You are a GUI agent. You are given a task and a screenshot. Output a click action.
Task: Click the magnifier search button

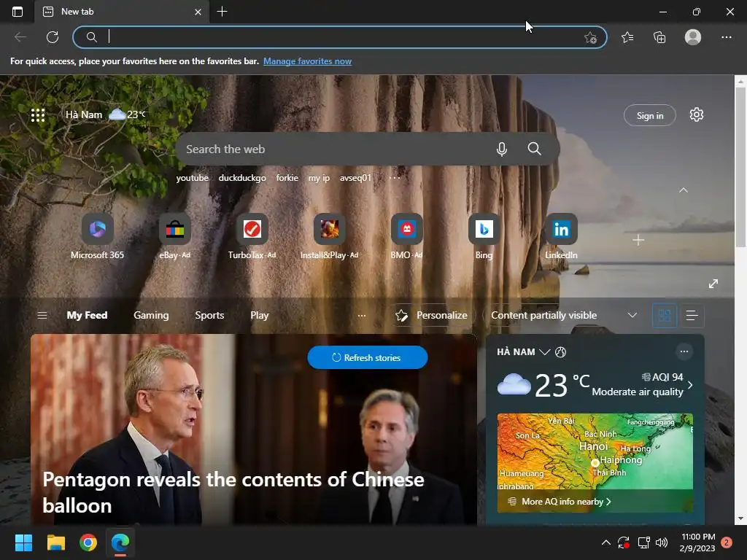534,149
